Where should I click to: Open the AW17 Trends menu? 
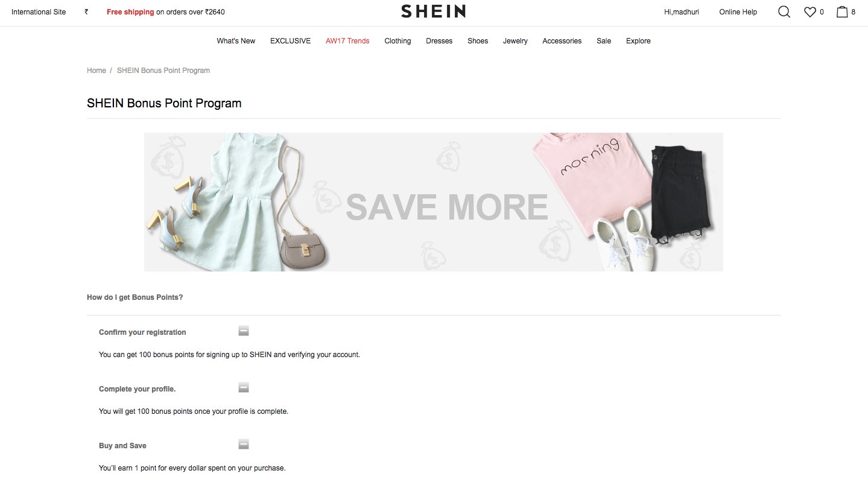347,41
